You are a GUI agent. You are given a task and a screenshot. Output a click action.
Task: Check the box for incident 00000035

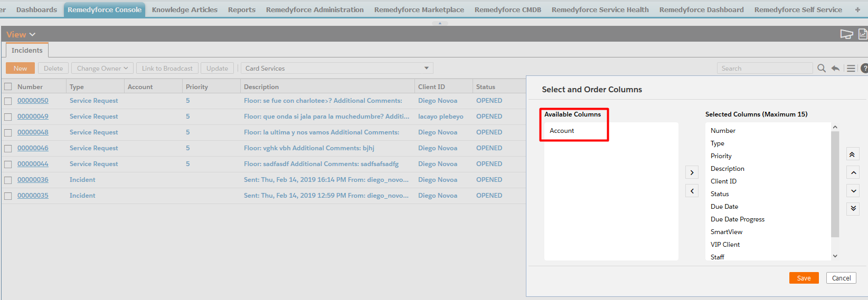[8, 196]
